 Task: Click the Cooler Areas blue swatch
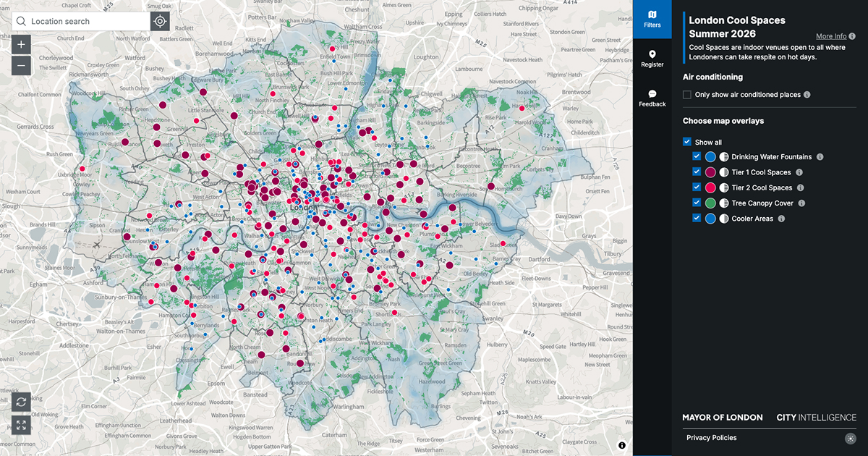(x=710, y=219)
